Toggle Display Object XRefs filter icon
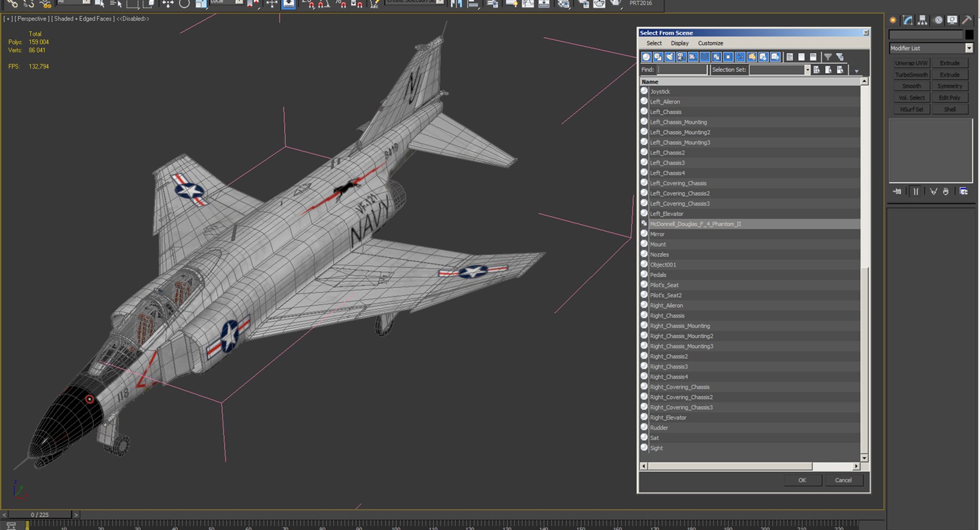Image resolution: width=980 pixels, height=530 pixels. 728,57
